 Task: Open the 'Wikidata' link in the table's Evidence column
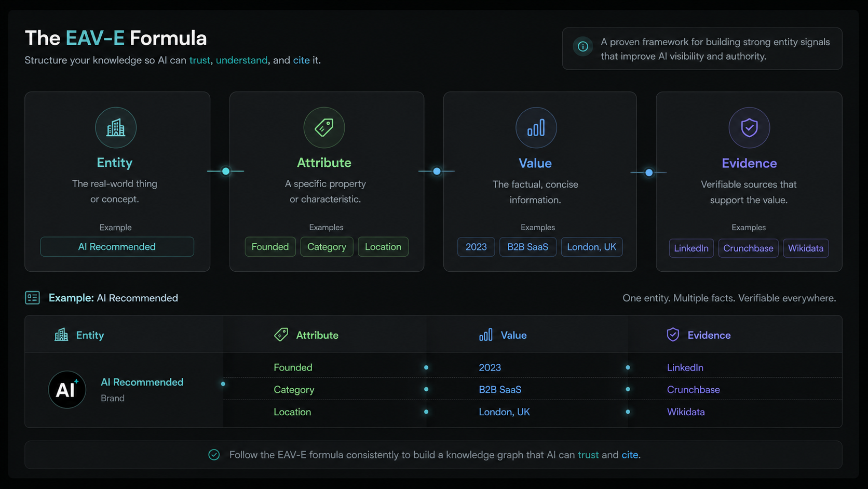686,412
